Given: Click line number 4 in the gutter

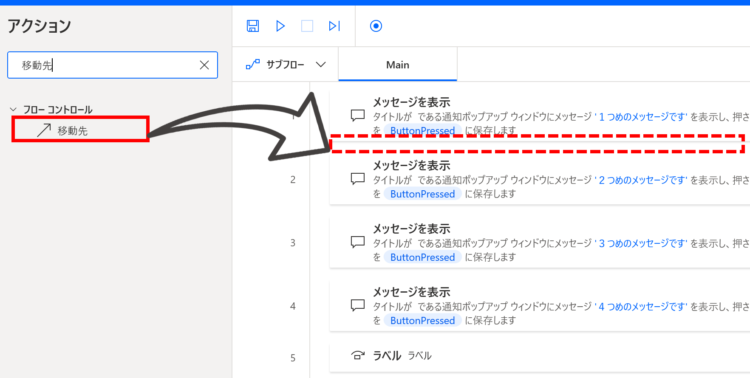Looking at the screenshot, I should [293, 306].
